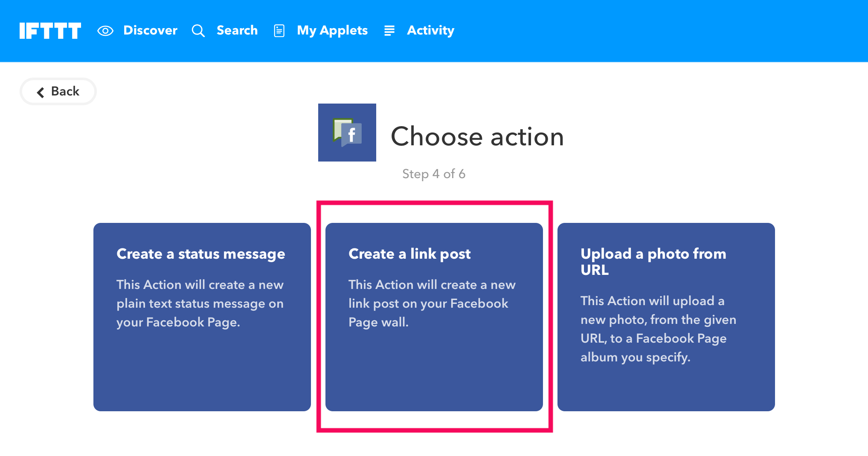The image size is (868, 456).
Task: Click the Activity list lines icon
Action: (x=389, y=31)
